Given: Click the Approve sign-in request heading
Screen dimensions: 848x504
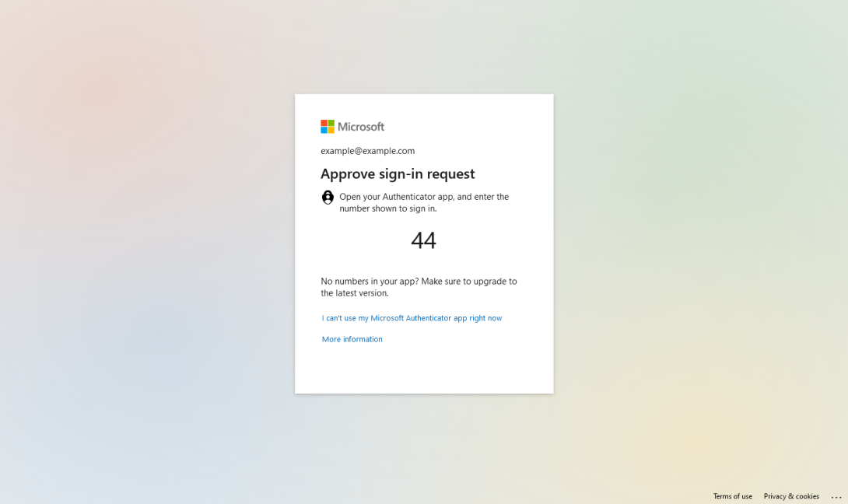Looking at the screenshot, I should tap(398, 173).
